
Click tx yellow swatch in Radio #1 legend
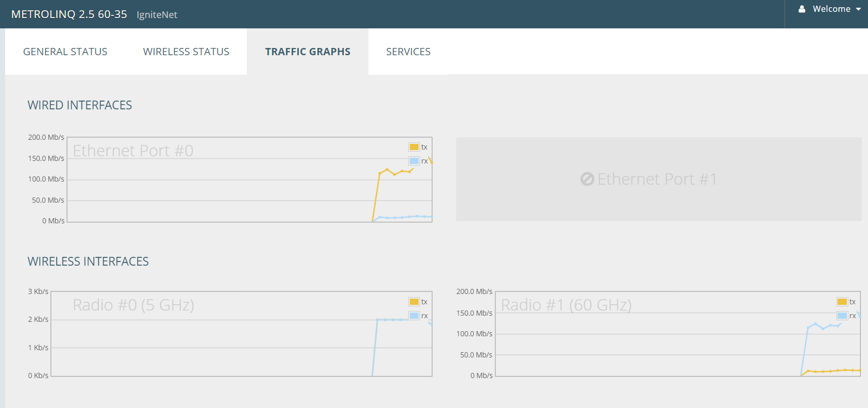(842, 302)
